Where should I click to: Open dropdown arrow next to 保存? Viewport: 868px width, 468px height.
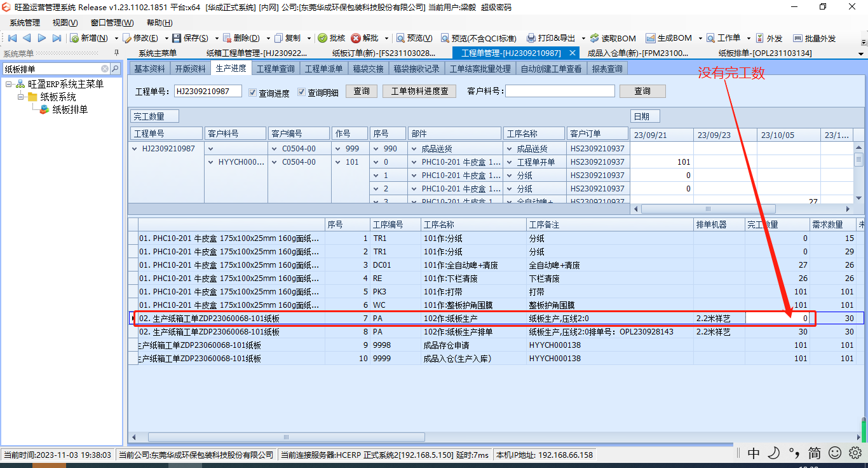click(x=217, y=38)
